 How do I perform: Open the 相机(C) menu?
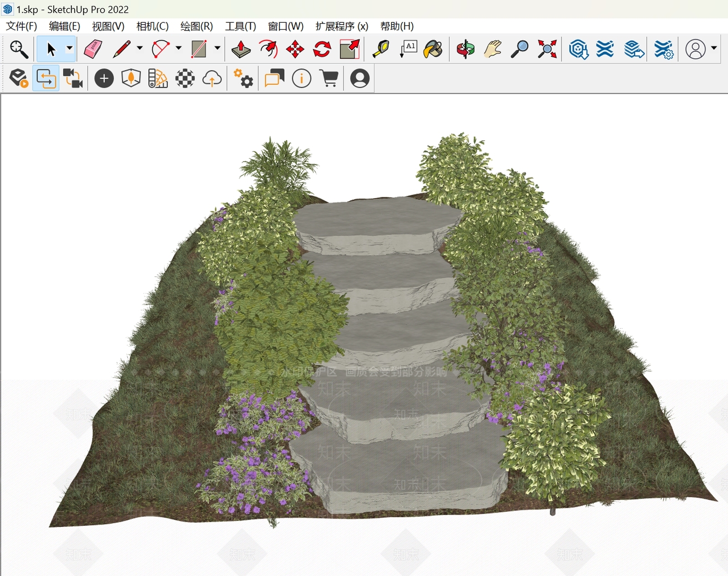click(x=152, y=26)
